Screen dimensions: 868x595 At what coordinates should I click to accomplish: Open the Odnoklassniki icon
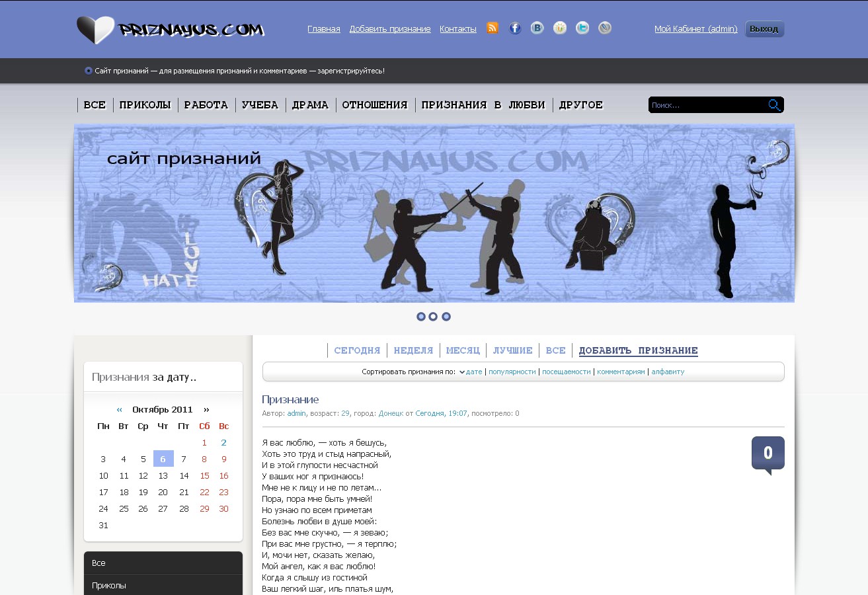click(560, 28)
